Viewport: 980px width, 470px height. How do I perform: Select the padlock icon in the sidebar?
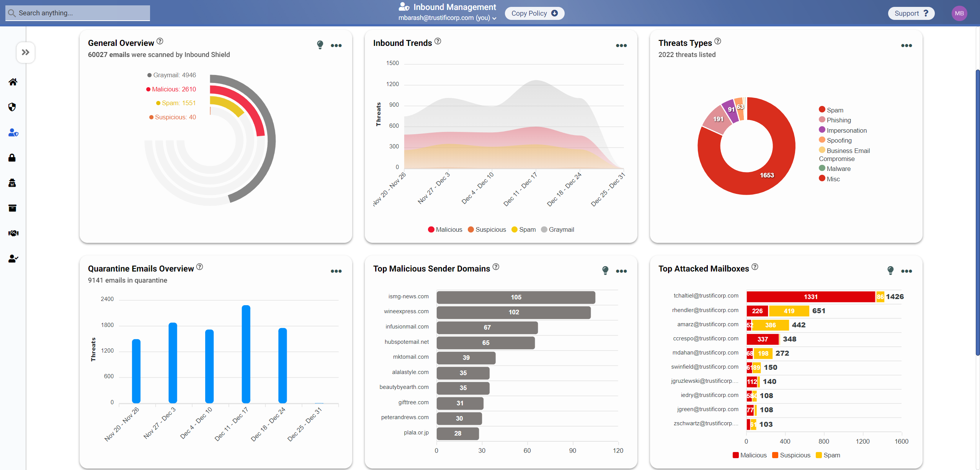[x=12, y=158]
